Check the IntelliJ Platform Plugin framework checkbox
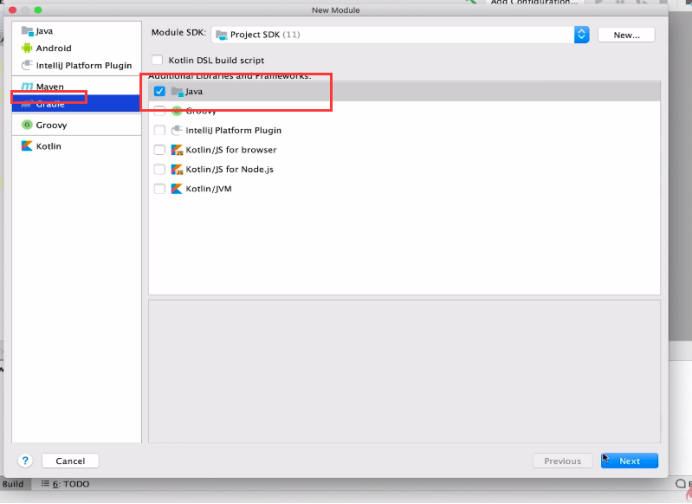The height and width of the screenshot is (504, 692). [159, 130]
